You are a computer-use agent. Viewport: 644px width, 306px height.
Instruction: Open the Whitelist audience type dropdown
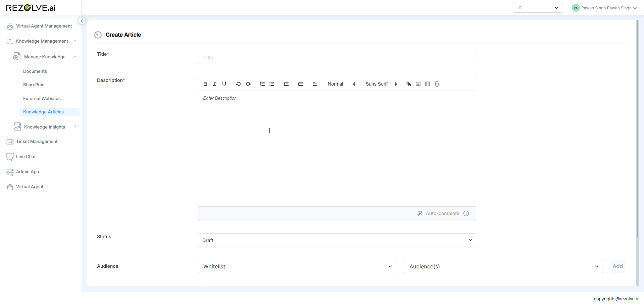pyautogui.click(x=297, y=266)
